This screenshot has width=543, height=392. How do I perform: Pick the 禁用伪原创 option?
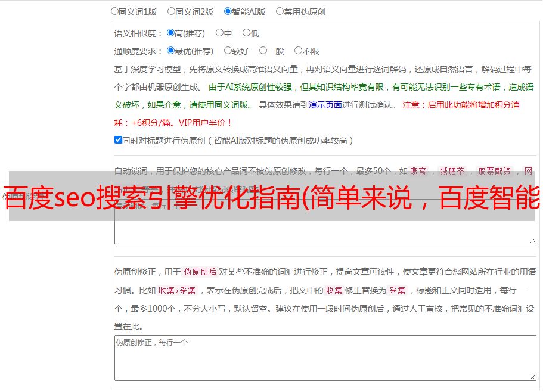[x=280, y=11]
